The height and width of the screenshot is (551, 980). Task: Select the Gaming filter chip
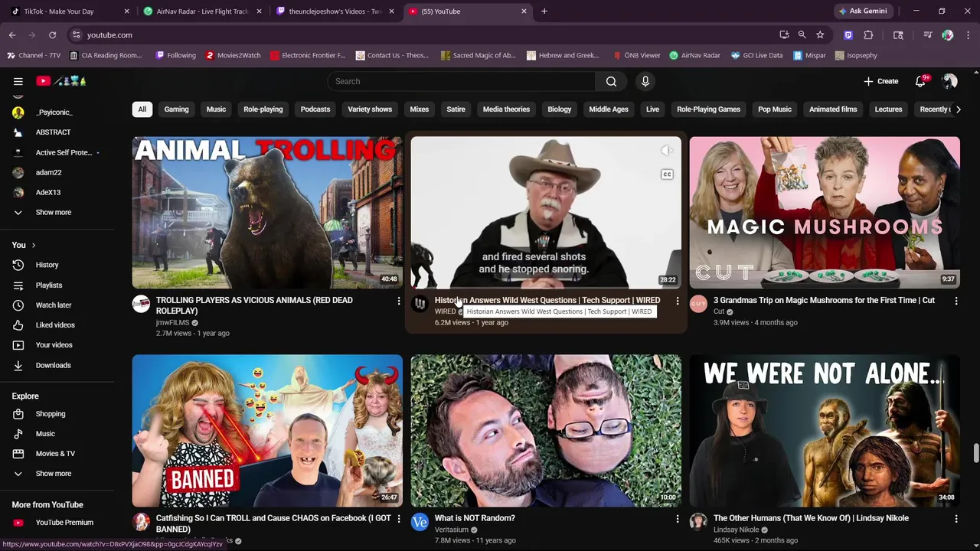pos(176,109)
